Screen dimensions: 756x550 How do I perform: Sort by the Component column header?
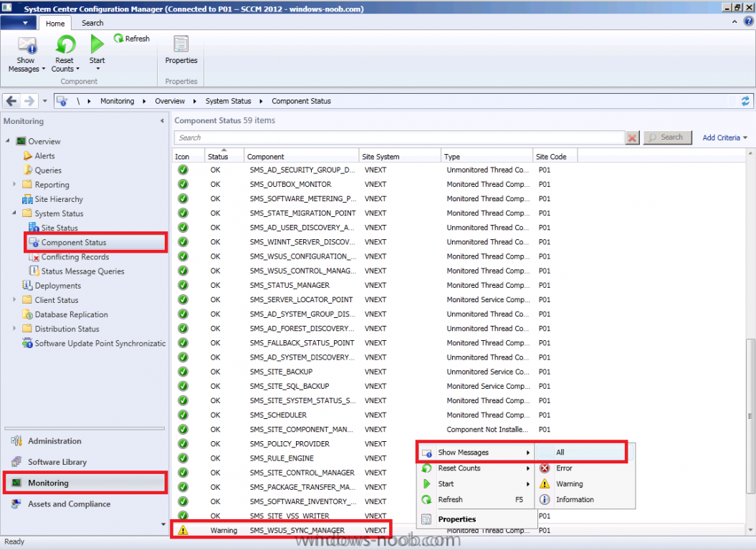pyautogui.click(x=302, y=157)
